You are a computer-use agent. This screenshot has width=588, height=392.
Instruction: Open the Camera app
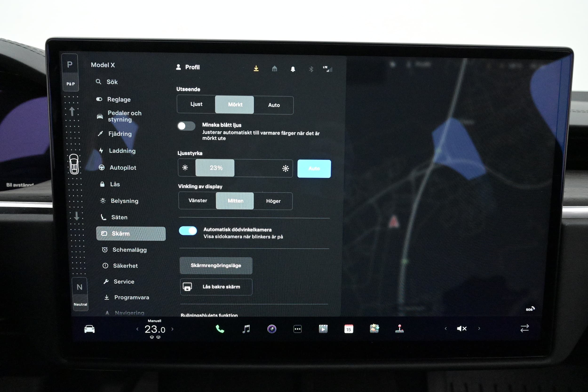(272, 329)
